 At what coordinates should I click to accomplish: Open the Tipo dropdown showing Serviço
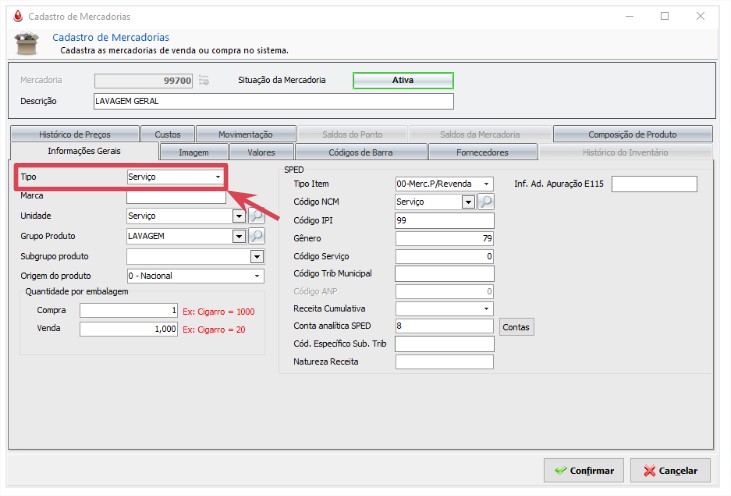(175, 177)
